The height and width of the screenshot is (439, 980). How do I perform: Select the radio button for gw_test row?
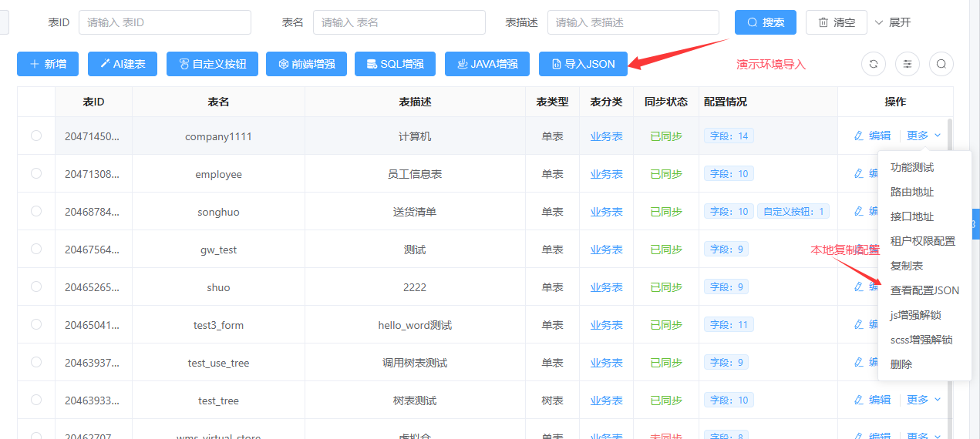(x=36, y=249)
